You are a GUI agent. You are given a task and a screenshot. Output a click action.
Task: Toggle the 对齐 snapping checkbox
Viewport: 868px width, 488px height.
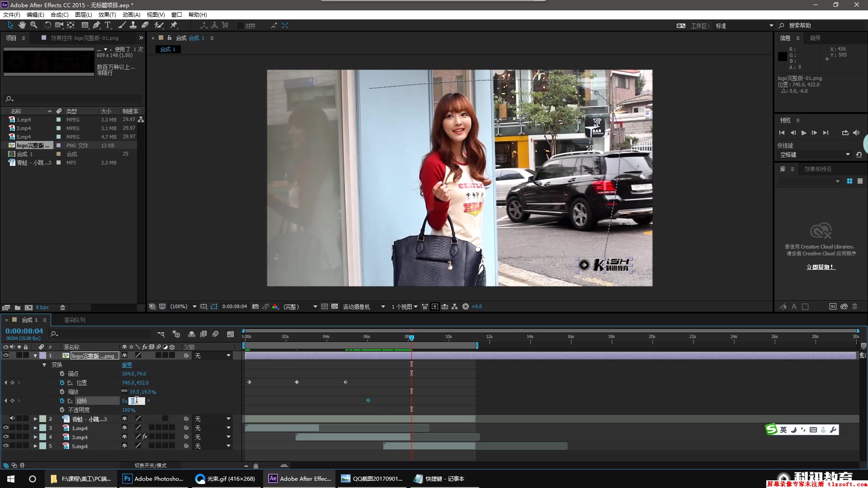[241, 26]
